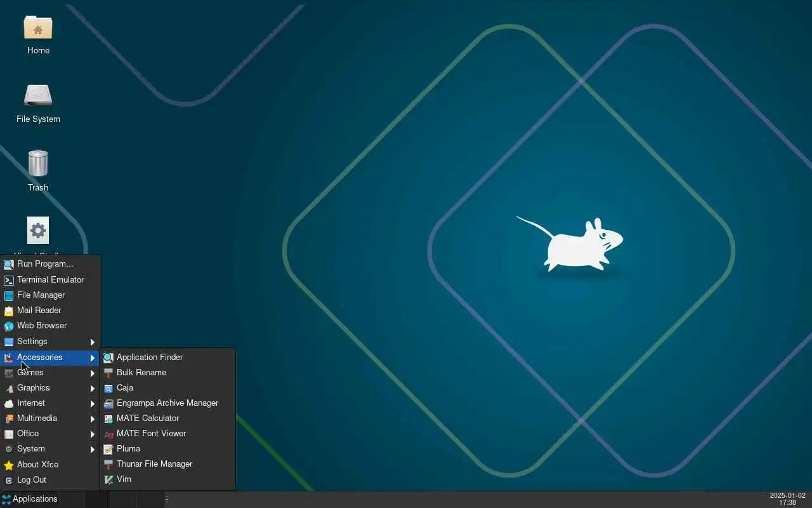The image size is (812, 508).
Task: Click the Bulk Rename icon
Action: 108,373
